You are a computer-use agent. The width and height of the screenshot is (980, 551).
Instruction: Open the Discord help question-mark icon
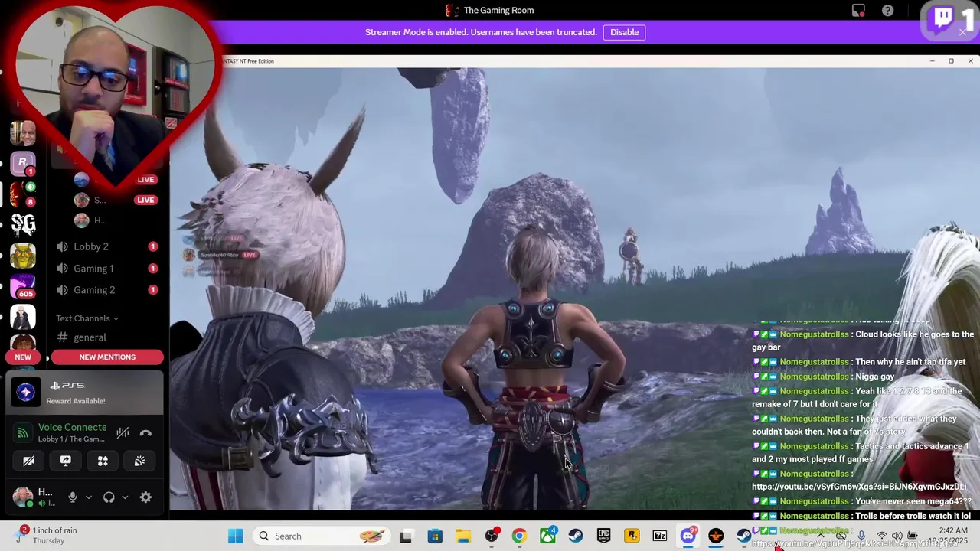[x=887, y=11]
